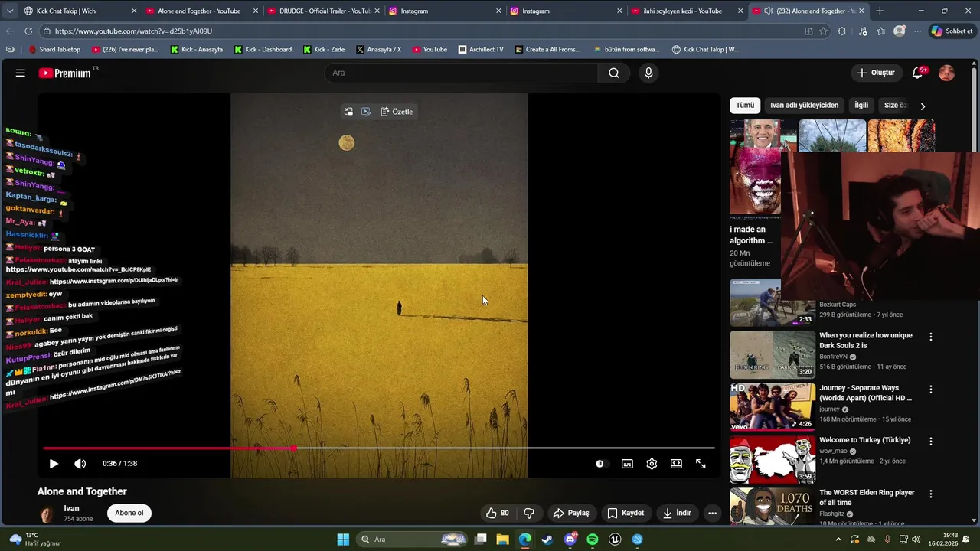
Task: Open Ivan's channel avatar
Action: point(47,514)
